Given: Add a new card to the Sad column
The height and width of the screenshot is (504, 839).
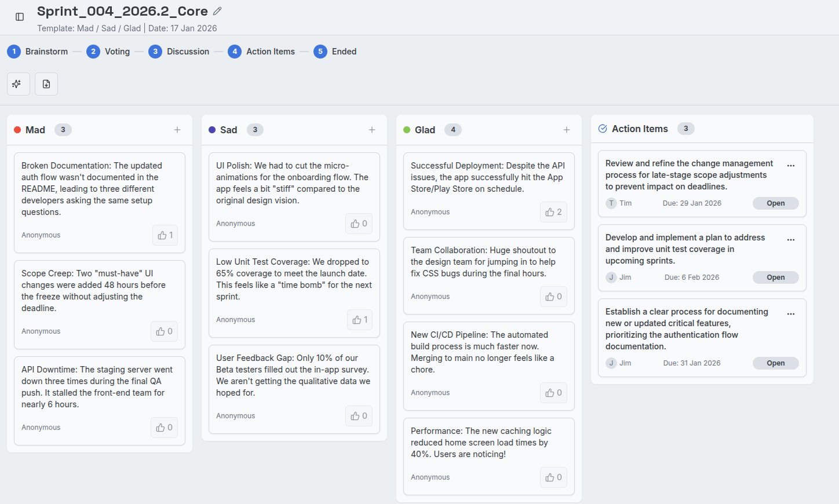Looking at the screenshot, I should click(372, 130).
